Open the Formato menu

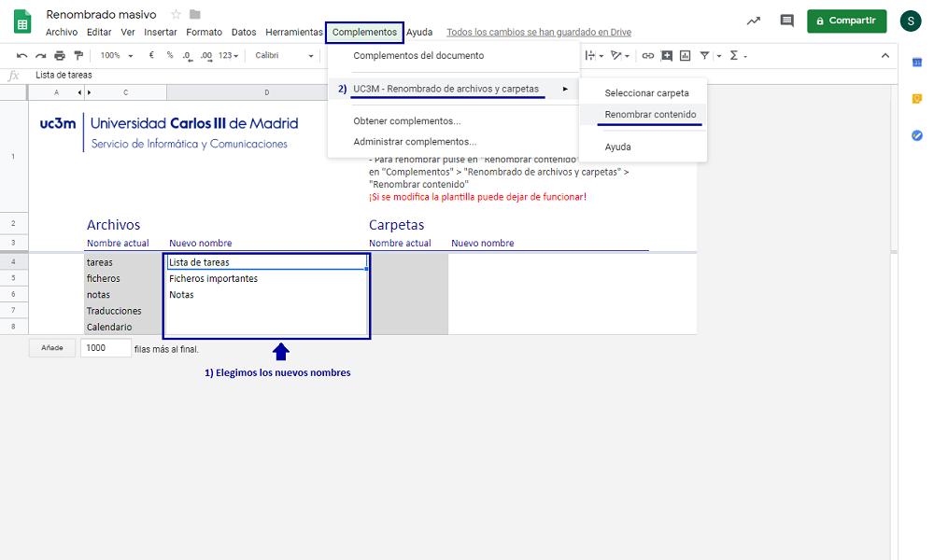click(204, 32)
